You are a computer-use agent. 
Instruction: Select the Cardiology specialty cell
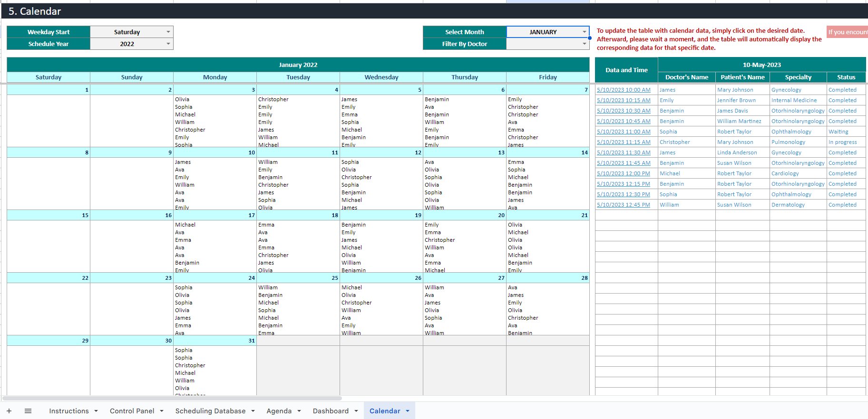coord(798,173)
